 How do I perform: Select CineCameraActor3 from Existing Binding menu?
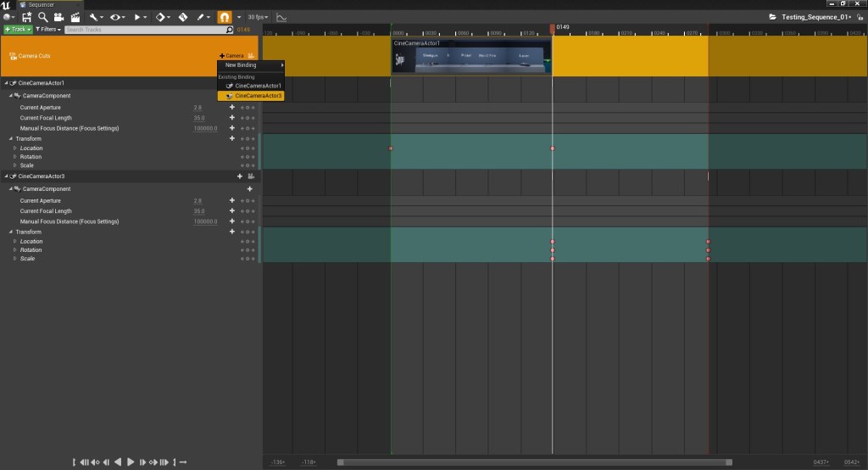(258, 96)
